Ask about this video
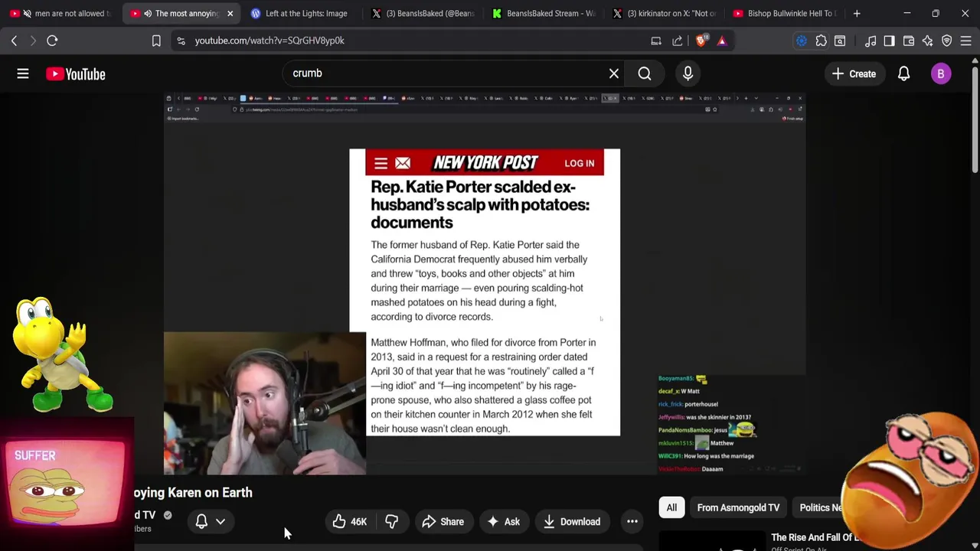The image size is (980, 551). click(x=503, y=522)
